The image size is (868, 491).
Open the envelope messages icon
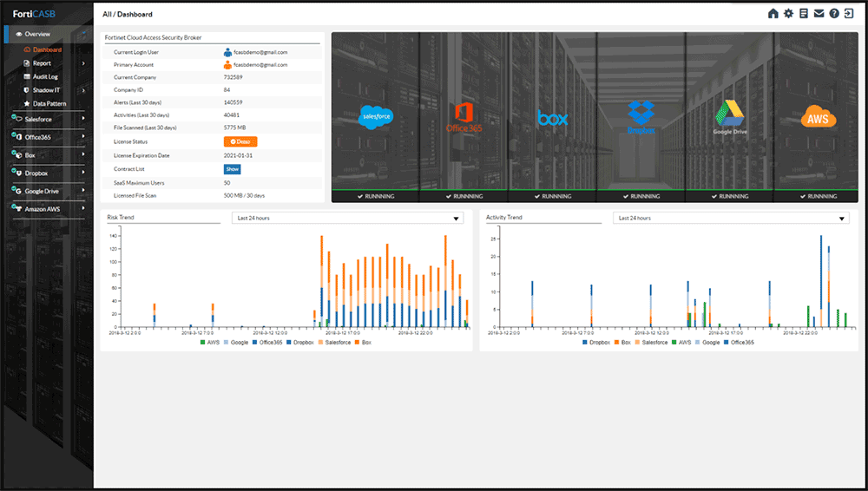point(819,14)
